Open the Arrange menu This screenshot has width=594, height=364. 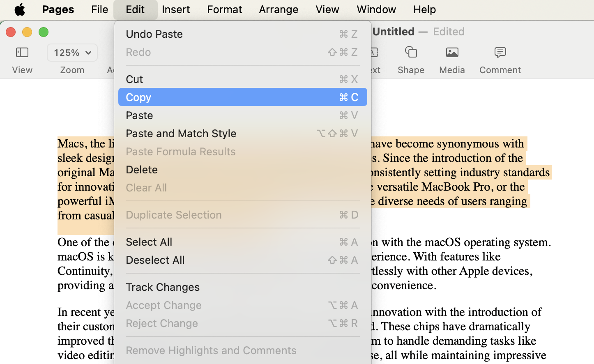click(279, 9)
